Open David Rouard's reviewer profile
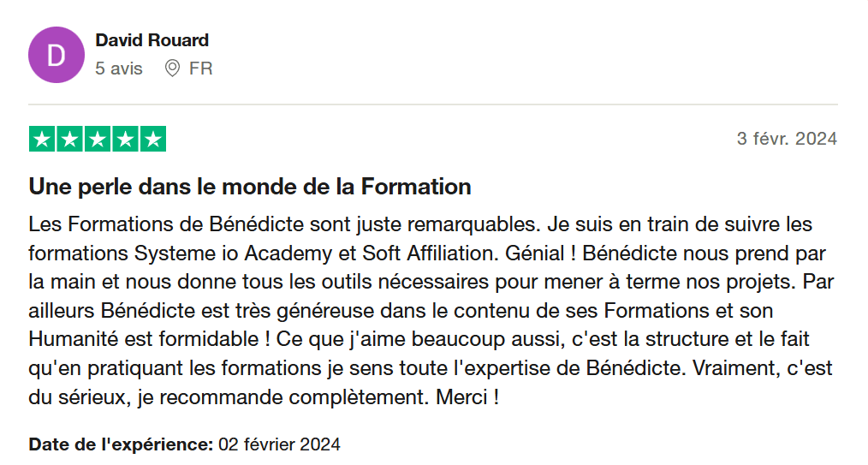This screenshot has width=868, height=465. point(152,40)
